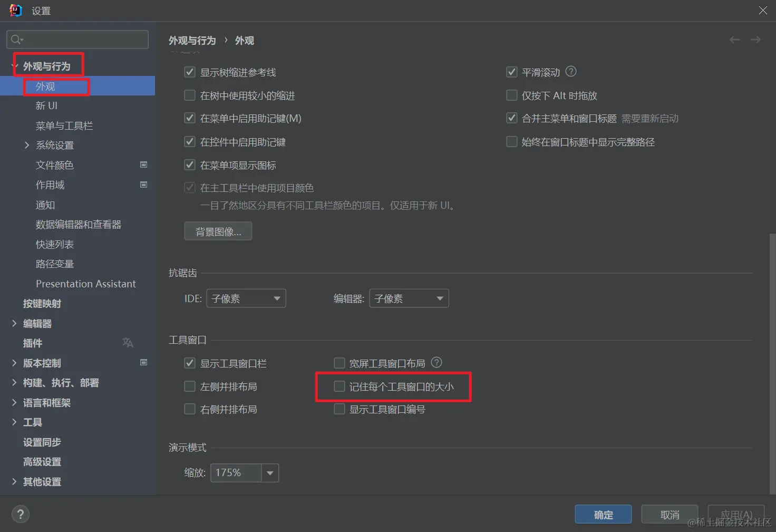The height and width of the screenshot is (532, 776).
Task: Click the 取消 button
Action: tap(670, 515)
